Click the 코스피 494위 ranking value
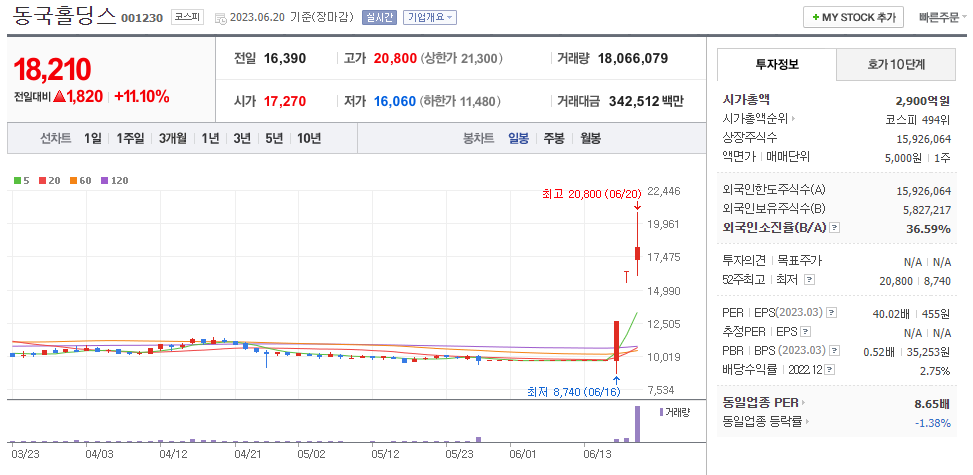Image resolution: width=973 pixels, height=475 pixels. click(x=918, y=119)
